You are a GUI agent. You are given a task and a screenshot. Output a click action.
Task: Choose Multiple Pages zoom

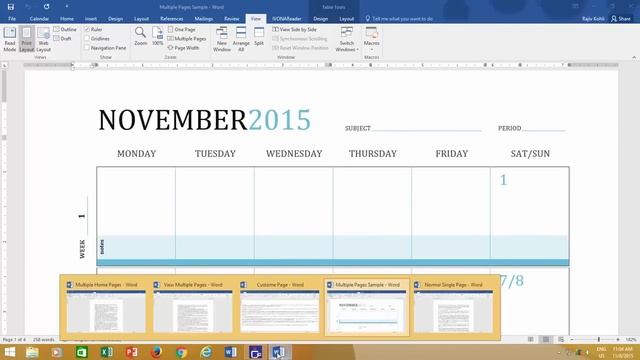pos(187,38)
